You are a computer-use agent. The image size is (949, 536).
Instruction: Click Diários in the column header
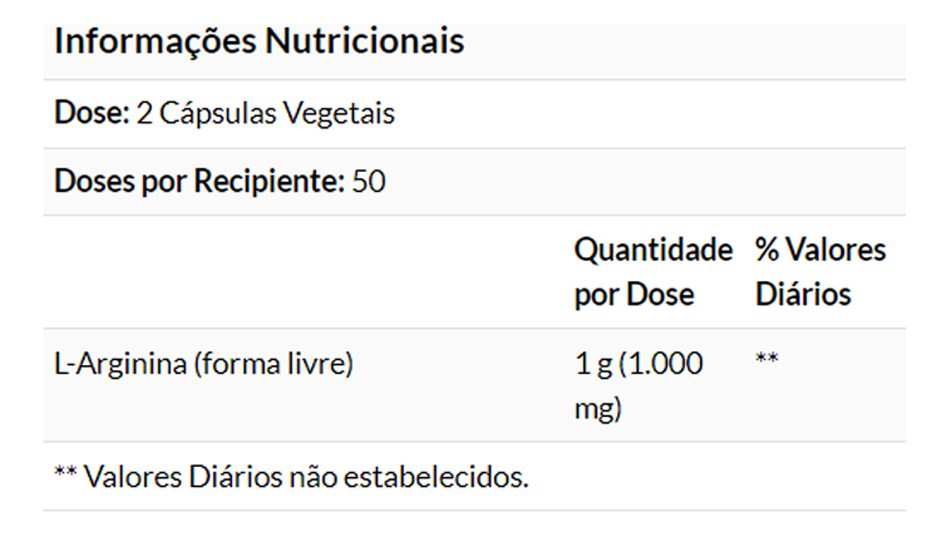click(x=803, y=295)
